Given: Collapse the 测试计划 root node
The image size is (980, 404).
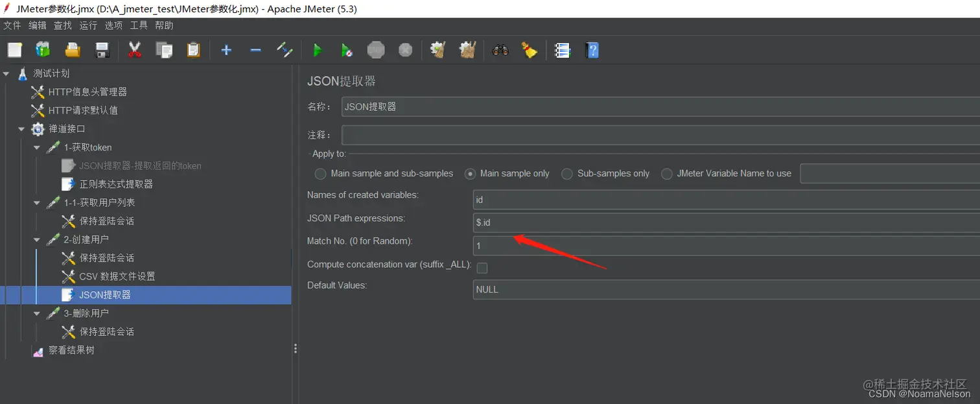Looking at the screenshot, I should click(x=6, y=74).
